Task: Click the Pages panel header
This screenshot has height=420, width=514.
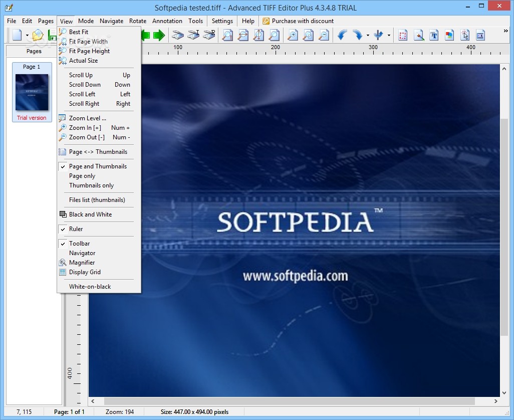Action: click(x=34, y=51)
